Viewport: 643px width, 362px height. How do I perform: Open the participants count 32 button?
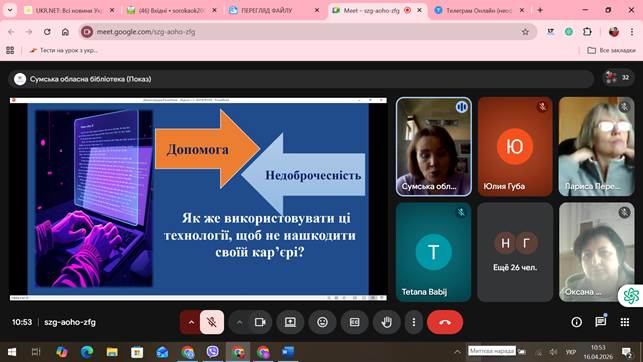pyautogui.click(x=618, y=77)
